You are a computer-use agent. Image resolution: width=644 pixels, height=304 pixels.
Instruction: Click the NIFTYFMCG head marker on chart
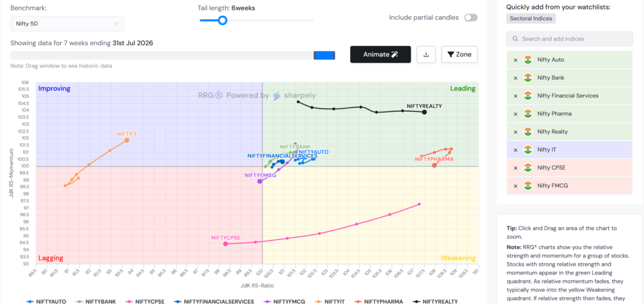coord(260,182)
